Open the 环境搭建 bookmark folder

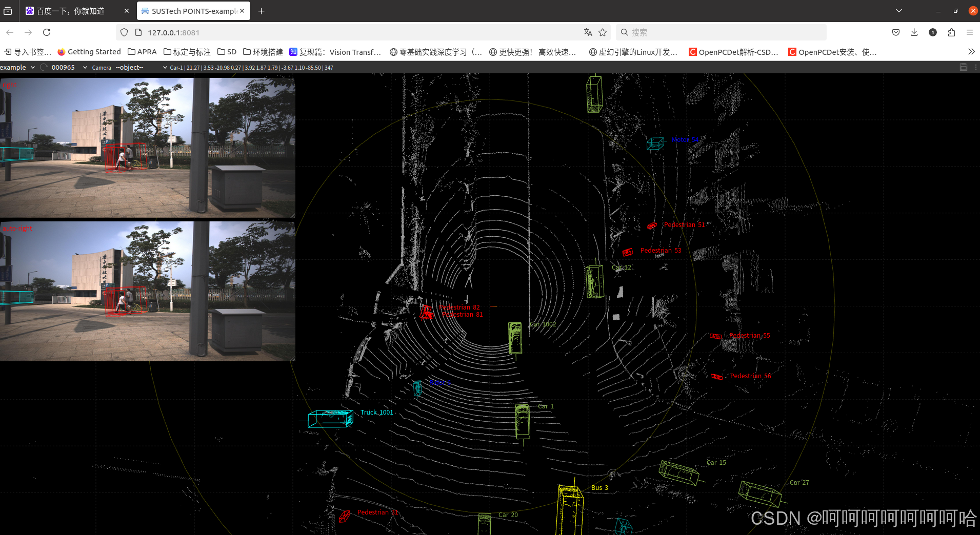(x=263, y=52)
